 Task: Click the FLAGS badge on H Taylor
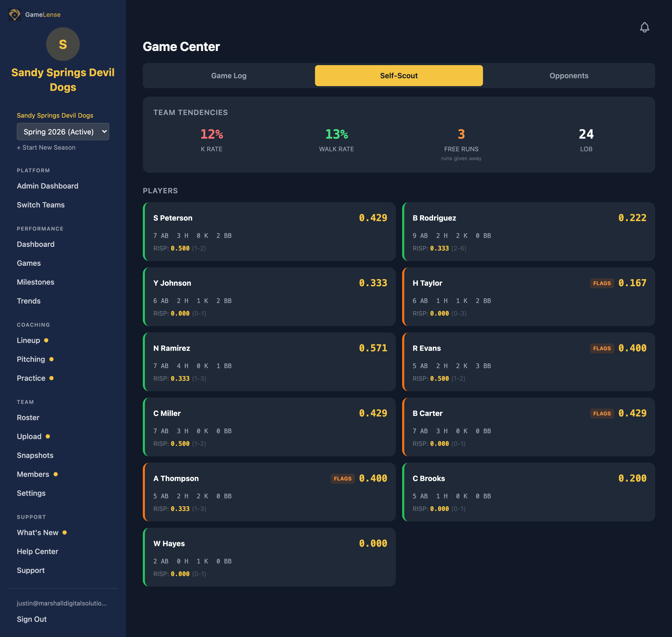click(602, 283)
